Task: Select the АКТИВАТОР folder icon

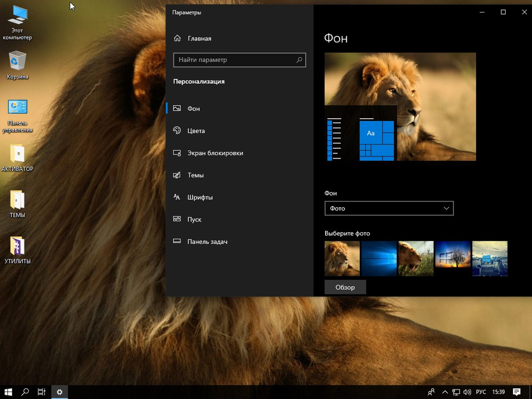Action: point(17,158)
